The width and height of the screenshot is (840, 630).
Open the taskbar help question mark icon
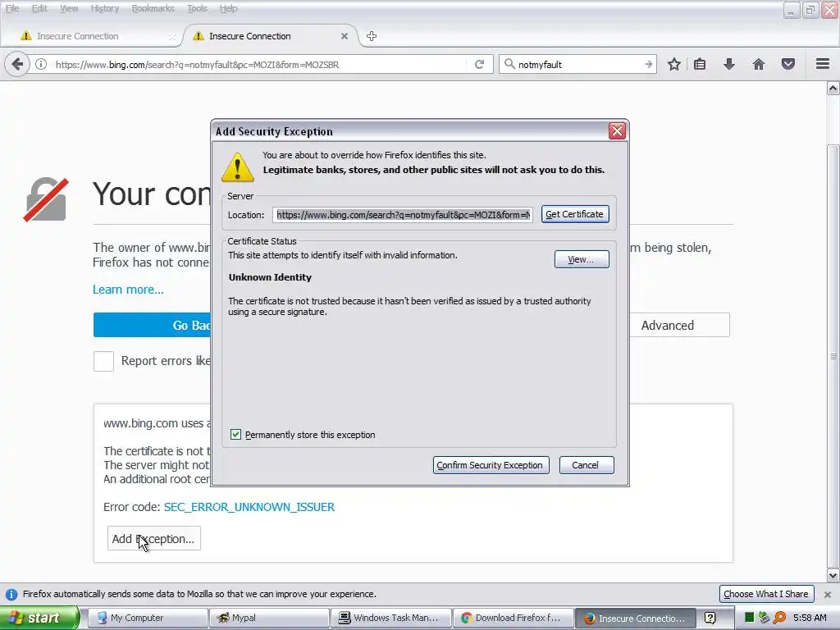pyautogui.click(x=710, y=618)
